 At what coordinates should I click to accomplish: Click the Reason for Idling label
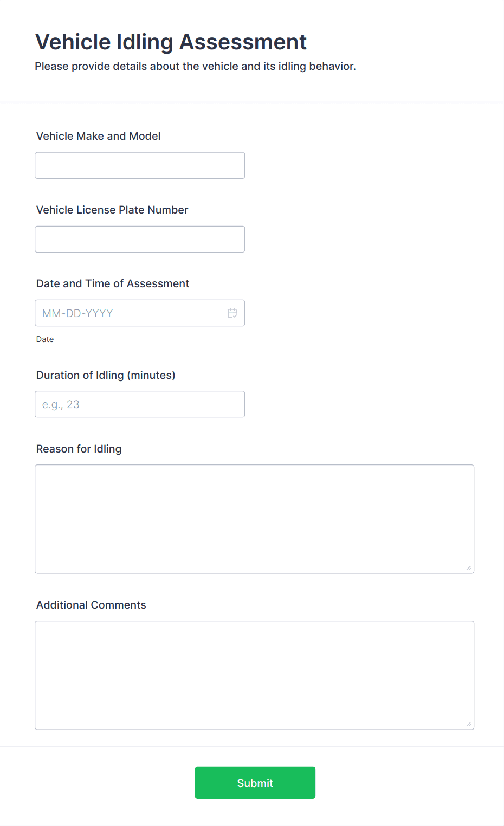(x=79, y=449)
